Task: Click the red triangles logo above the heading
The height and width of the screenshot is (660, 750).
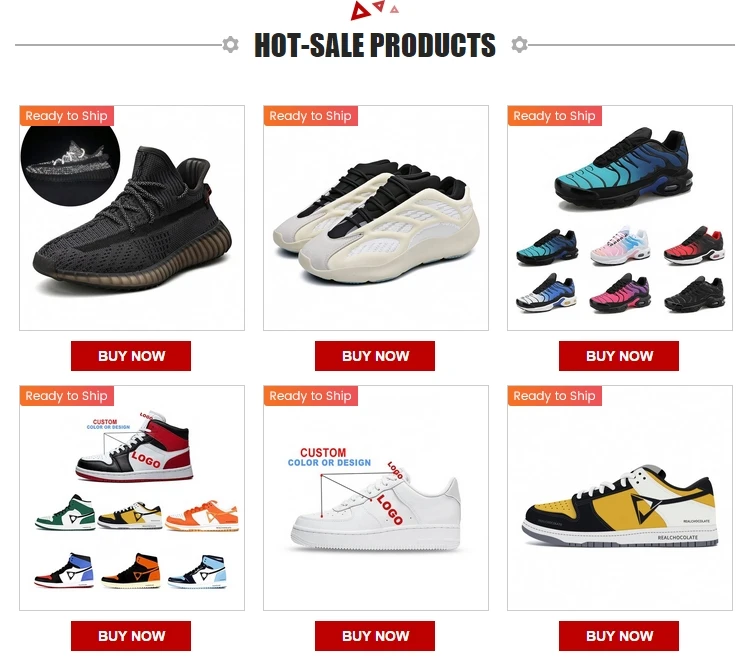Action: (375, 10)
